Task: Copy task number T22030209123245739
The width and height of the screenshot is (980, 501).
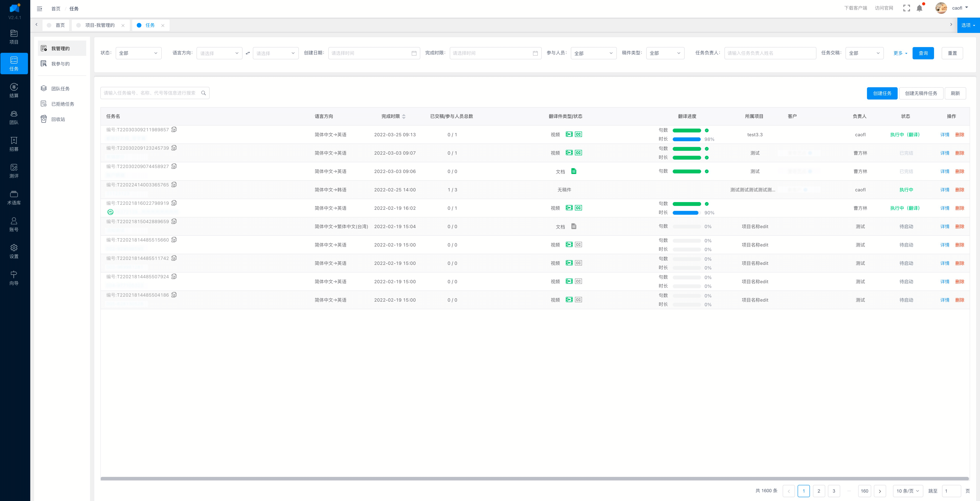Action: coord(174,148)
